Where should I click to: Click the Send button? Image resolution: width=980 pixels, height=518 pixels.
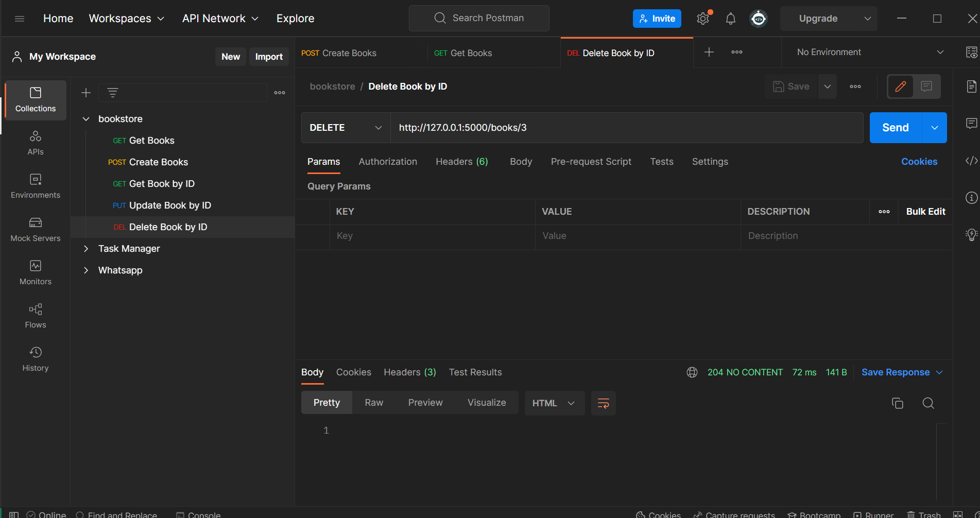point(895,127)
